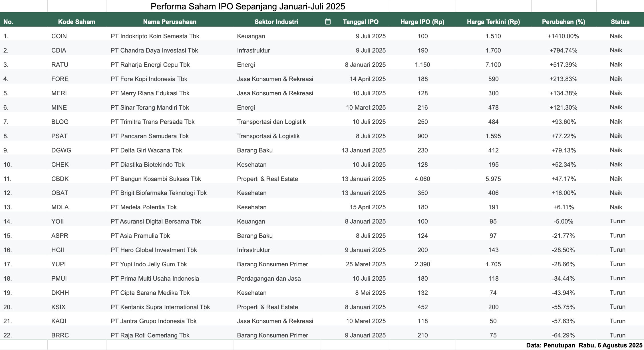Screen dimensions: 644x350
Task: Click the CDIA stock code cell
Action: click(59, 50)
